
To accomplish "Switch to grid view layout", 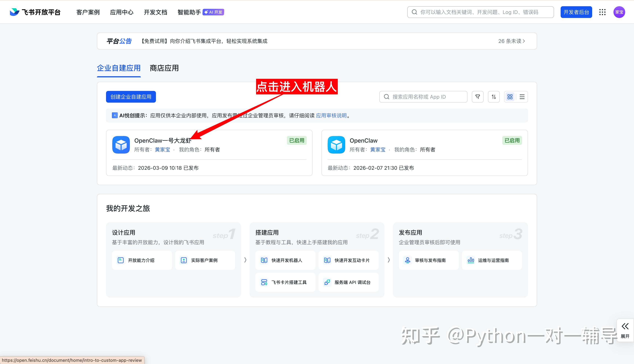I will pyautogui.click(x=510, y=97).
